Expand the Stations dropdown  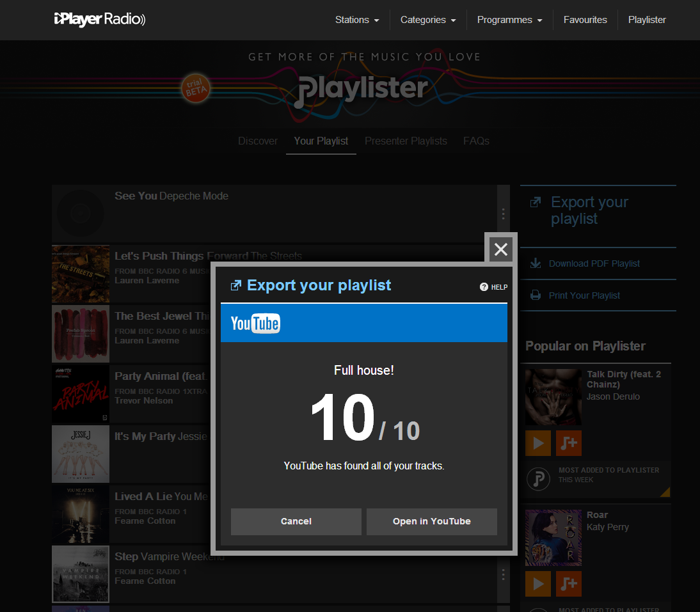pos(357,20)
